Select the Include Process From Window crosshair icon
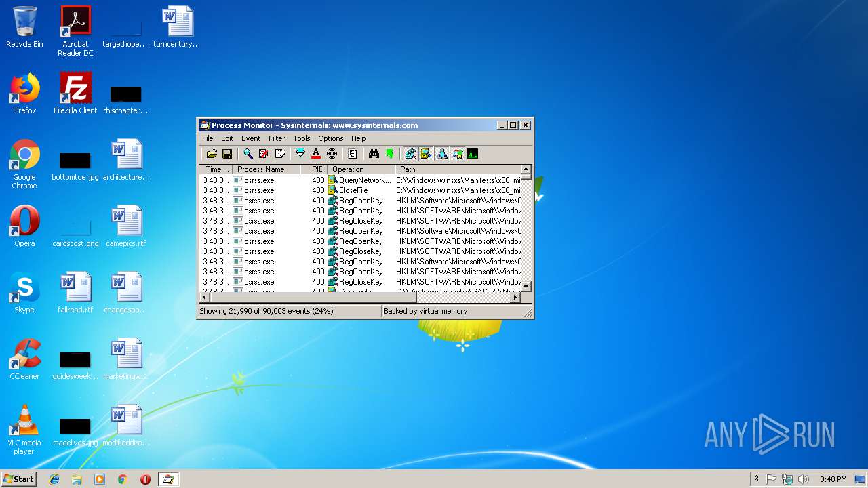The height and width of the screenshot is (488, 868). [332, 154]
